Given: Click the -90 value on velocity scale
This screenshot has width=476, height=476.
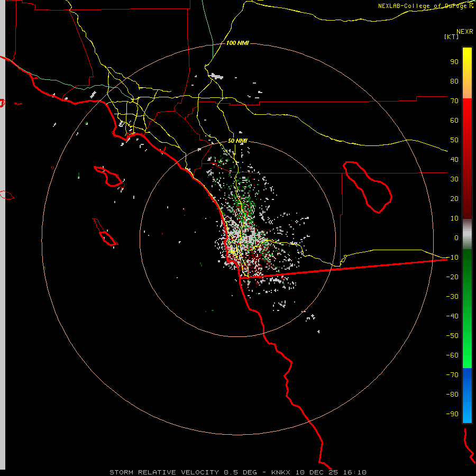Looking at the screenshot, I should (452, 414).
